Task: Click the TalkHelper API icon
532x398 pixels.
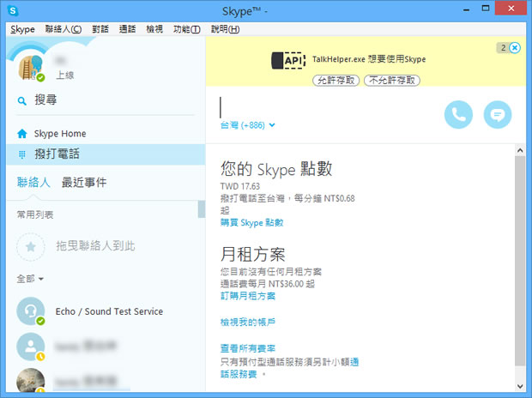Action: (288, 60)
